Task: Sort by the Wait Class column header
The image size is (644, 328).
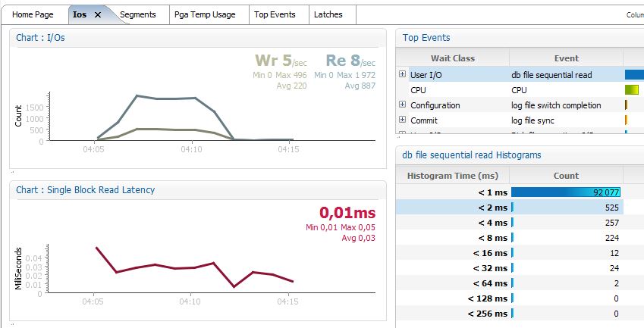Action: coord(452,58)
